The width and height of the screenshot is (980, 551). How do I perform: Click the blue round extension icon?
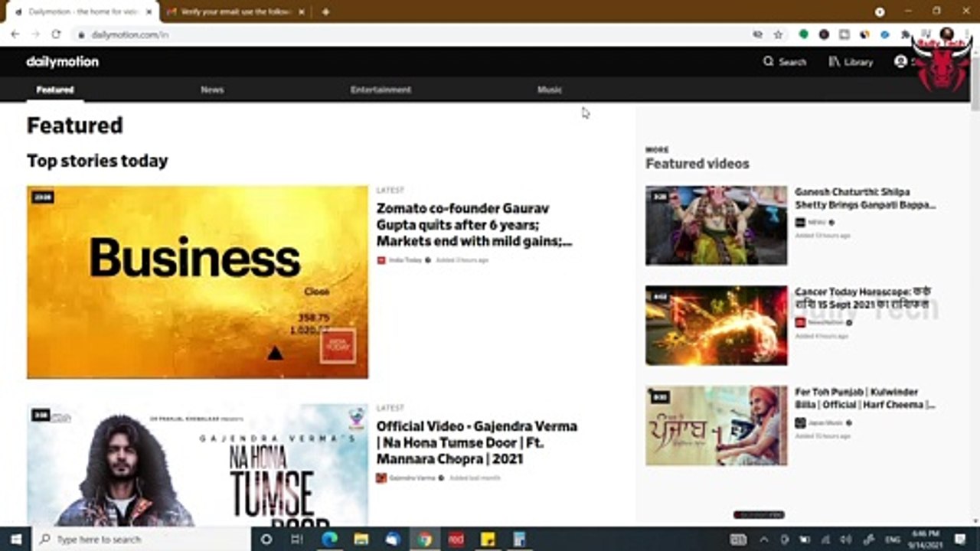[884, 34]
